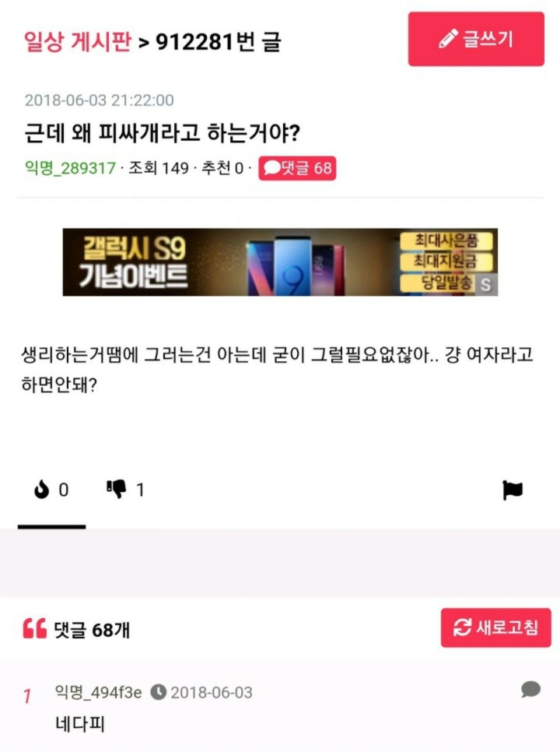Click the 당일발송 label on the ad
Viewport: 560px width, 752px height.
point(446,282)
